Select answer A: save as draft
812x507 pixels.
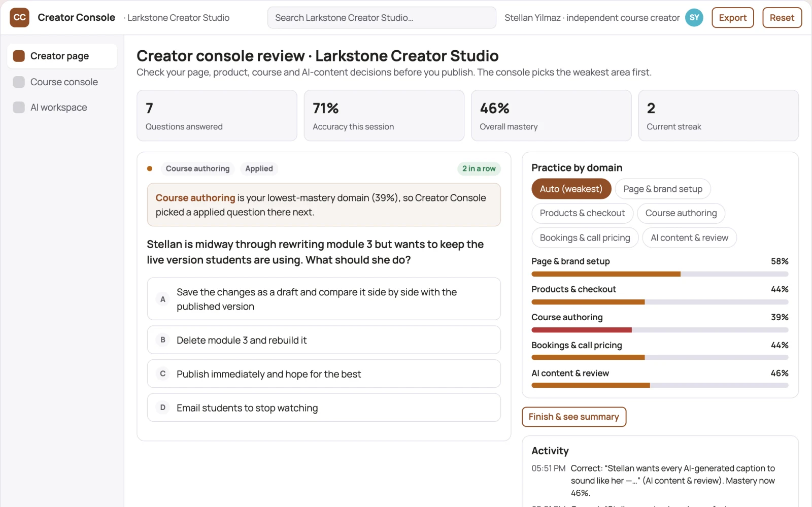click(324, 299)
